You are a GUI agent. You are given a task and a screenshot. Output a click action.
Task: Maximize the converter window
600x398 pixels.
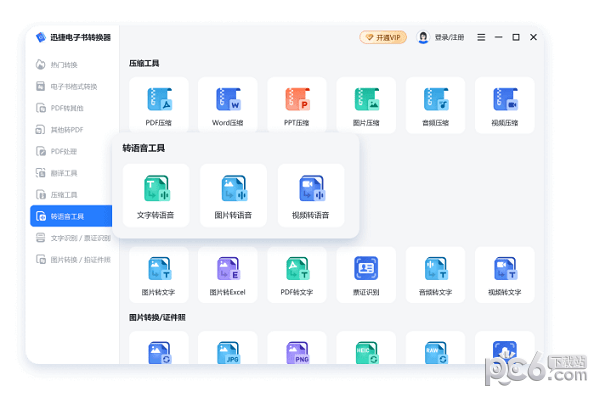click(516, 37)
